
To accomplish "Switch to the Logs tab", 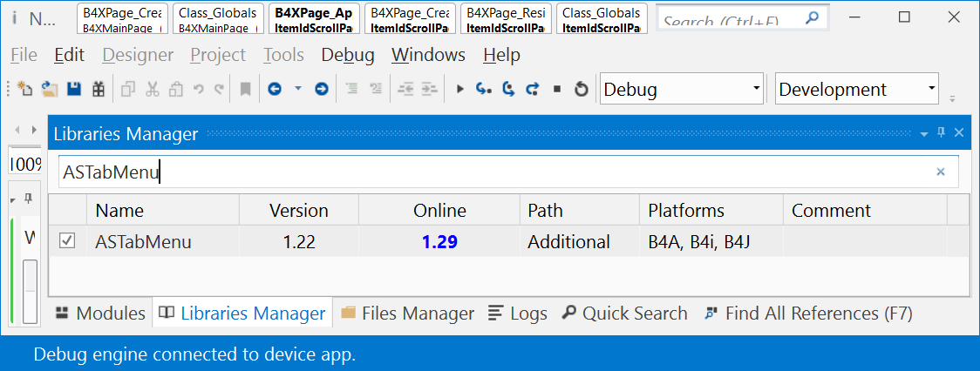I will point(518,314).
